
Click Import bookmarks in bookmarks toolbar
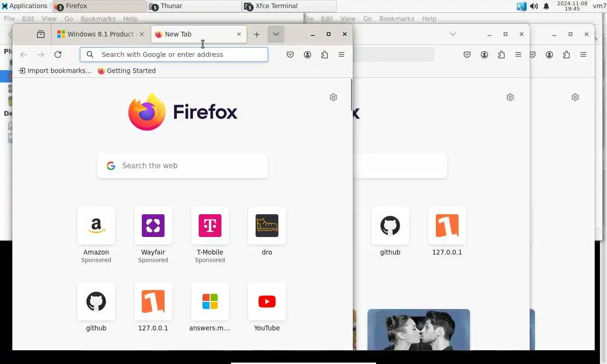coord(55,71)
